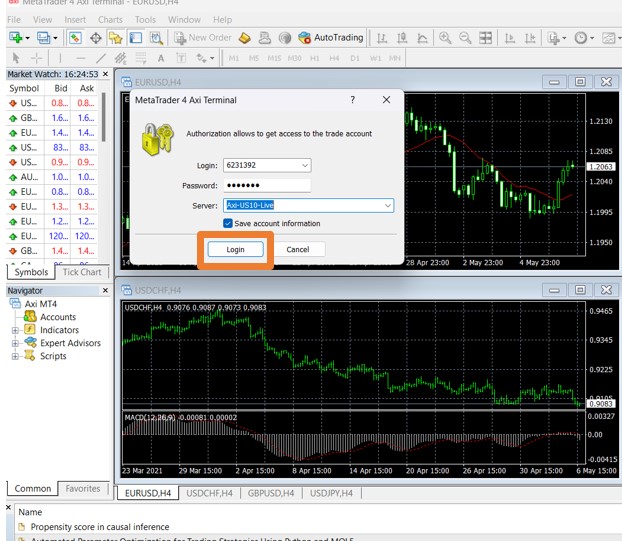Uncheck Save account information checkbox
The height and width of the screenshot is (541, 622).
[x=228, y=223]
